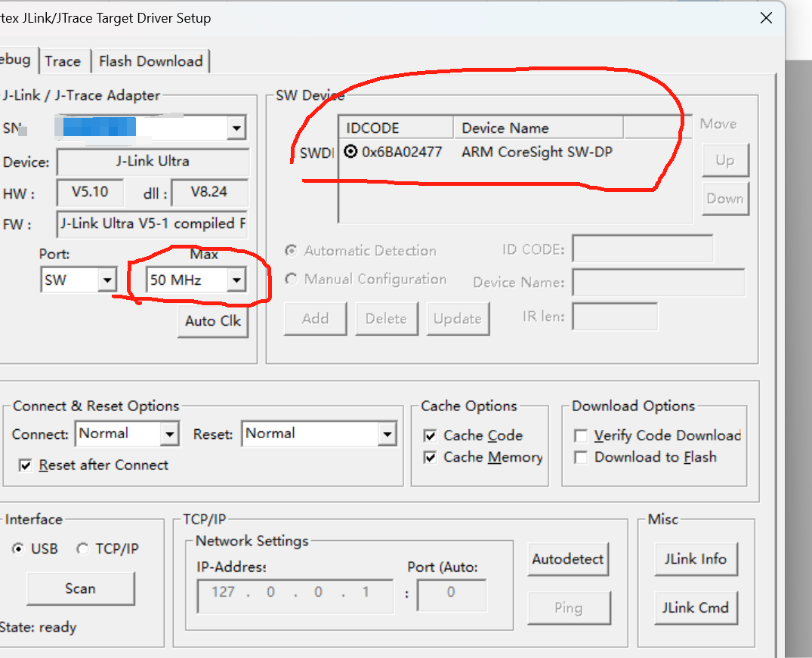Viewport: 812px width, 658px height.
Task: Uncheck the Cache Memory option
Action: tap(430, 458)
